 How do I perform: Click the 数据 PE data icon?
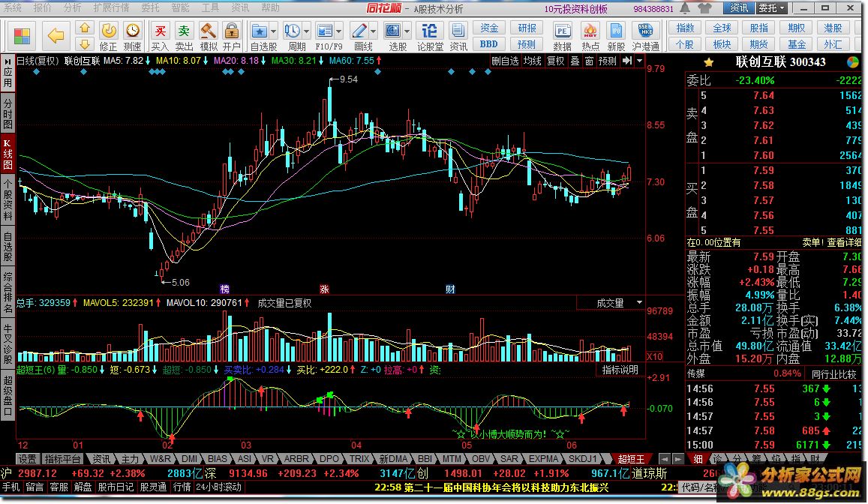563,31
